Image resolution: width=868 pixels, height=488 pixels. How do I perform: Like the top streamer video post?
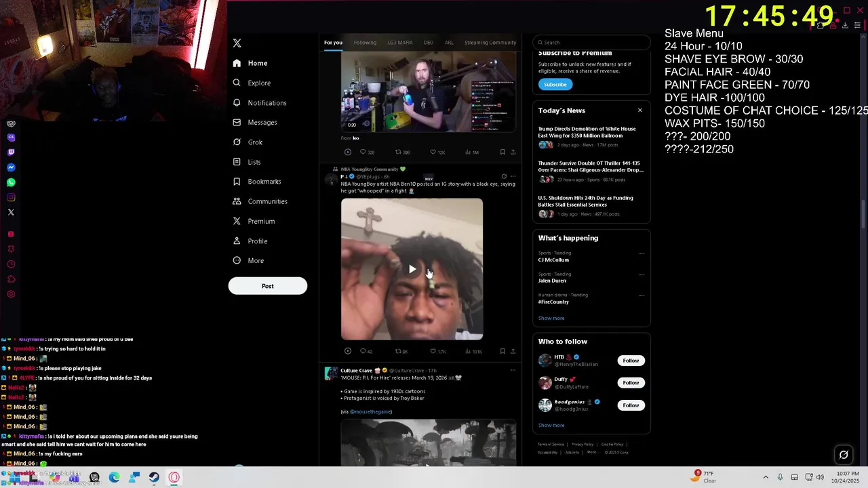[x=433, y=152]
